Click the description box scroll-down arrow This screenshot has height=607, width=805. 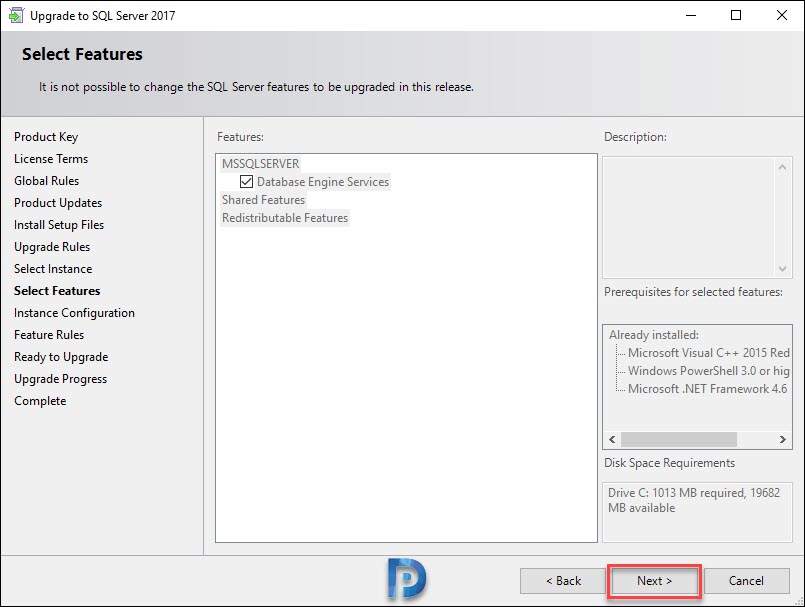[782, 269]
